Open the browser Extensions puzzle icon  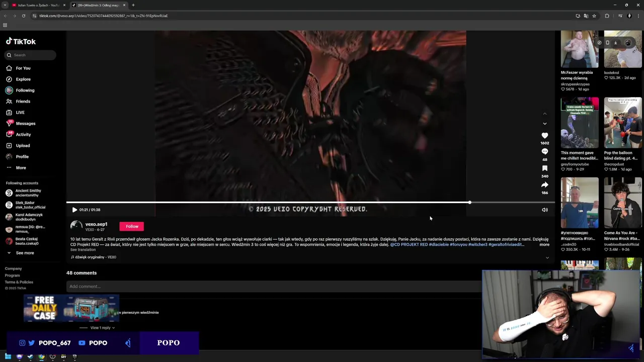[607, 16]
